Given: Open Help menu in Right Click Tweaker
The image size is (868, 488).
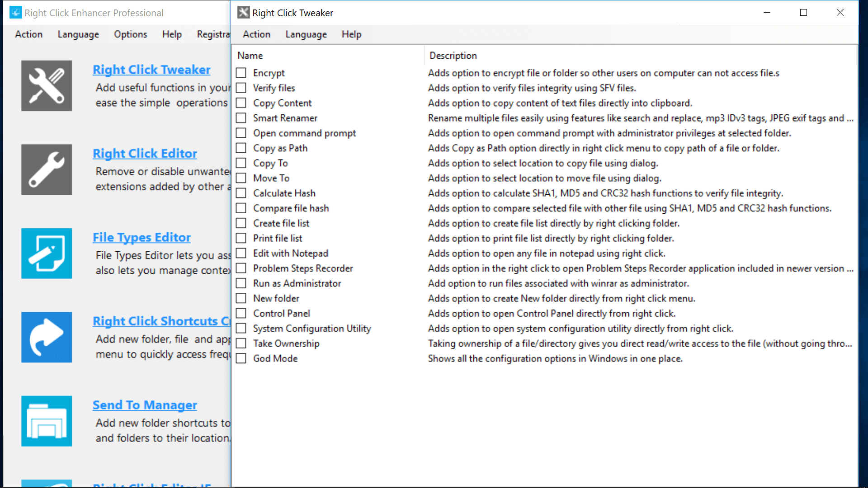Looking at the screenshot, I should click(351, 34).
